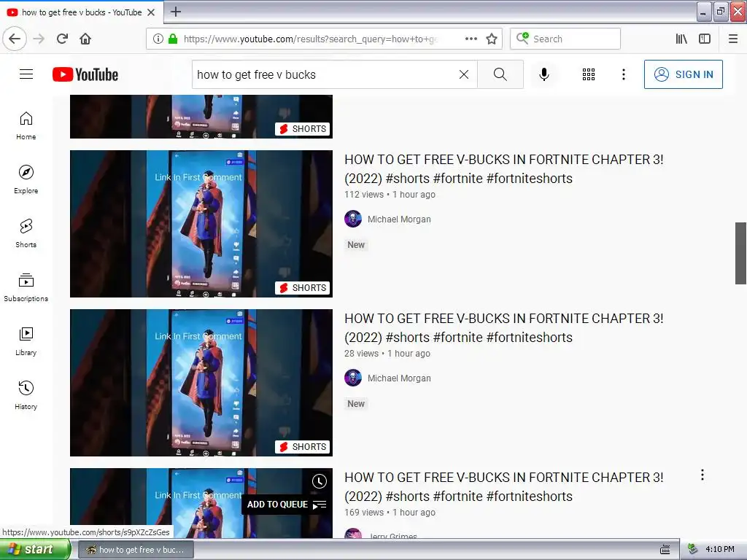Click Michael Morgan avatar on 28-views video
This screenshot has width=747, height=560.
point(353,378)
